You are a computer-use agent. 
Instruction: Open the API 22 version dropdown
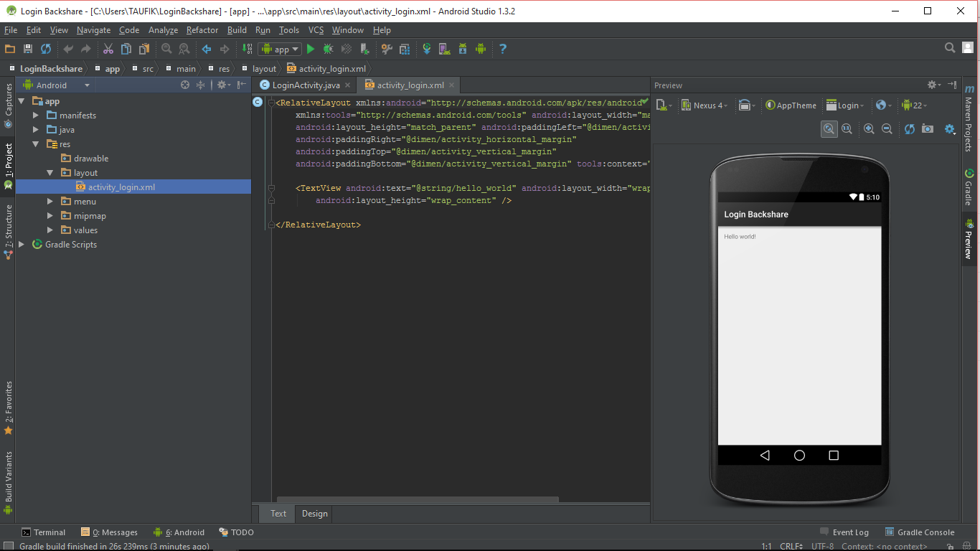point(915,105)
